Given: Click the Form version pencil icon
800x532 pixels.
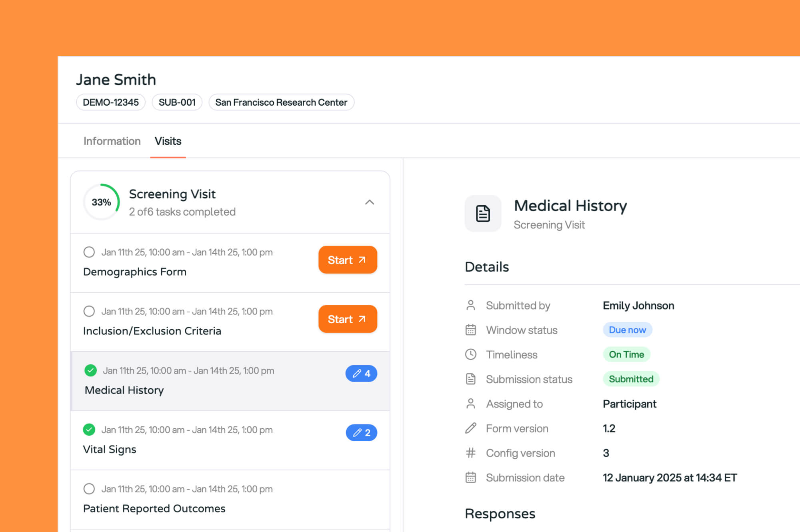Looking at the screenshot, I should pyautogui.click(x=471, y=428).
